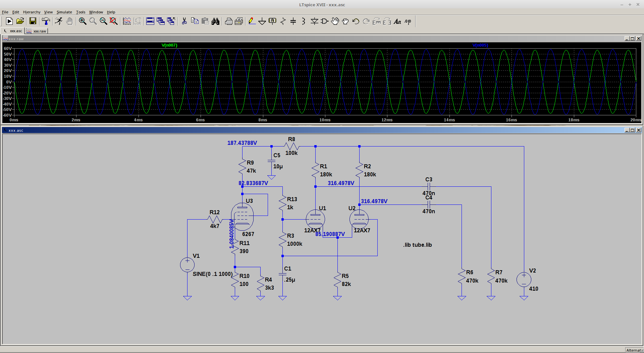Redo the last undone action
Screen dimensions: 644x353
tap(366, 21)
